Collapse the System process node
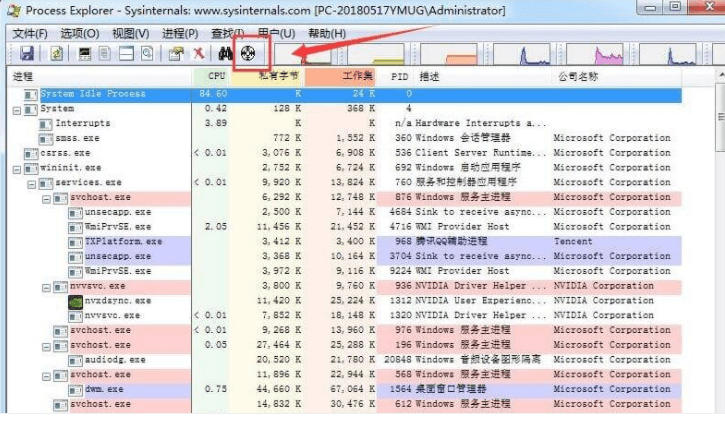 (17, 111)
